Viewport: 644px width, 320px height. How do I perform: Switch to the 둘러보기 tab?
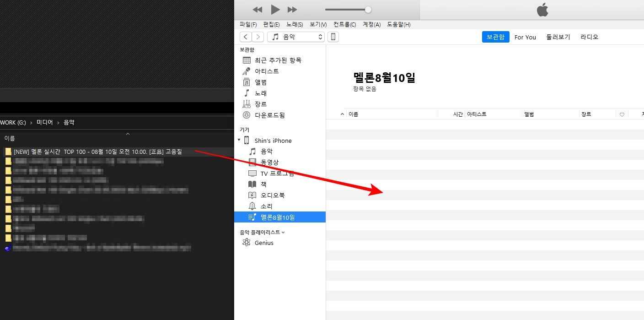[x=558, y=37]
